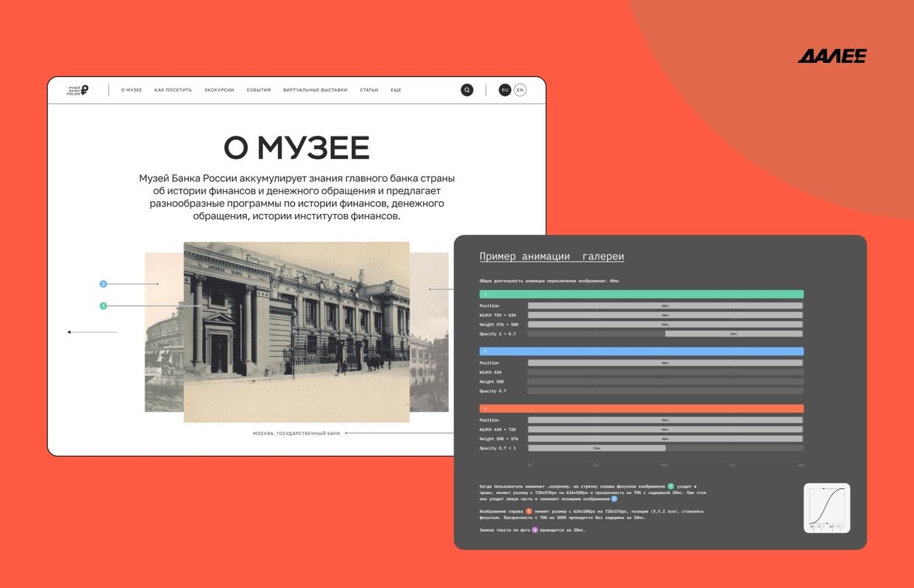
Task: Open the search with the magnifier icon
Action: (x=467, y=90)
